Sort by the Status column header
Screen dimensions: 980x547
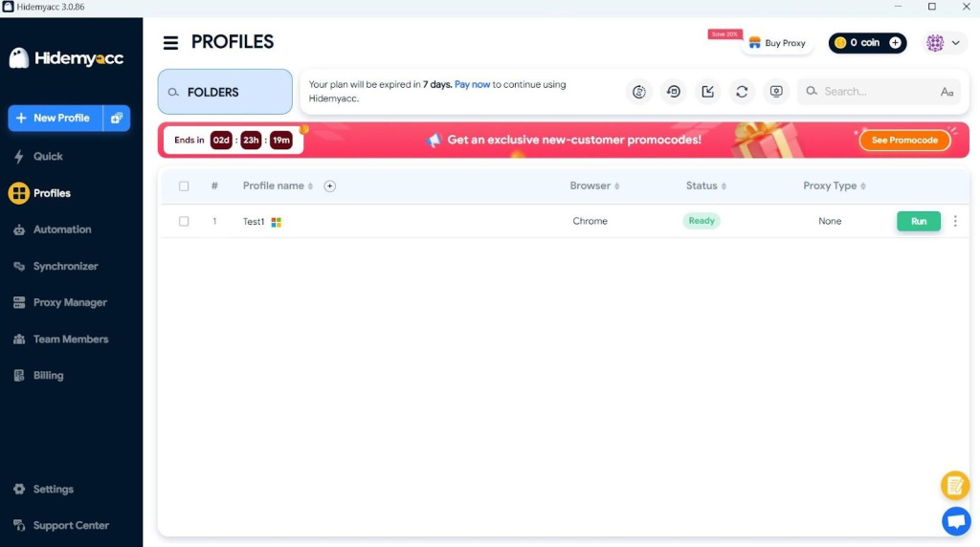tap(705, 186)
